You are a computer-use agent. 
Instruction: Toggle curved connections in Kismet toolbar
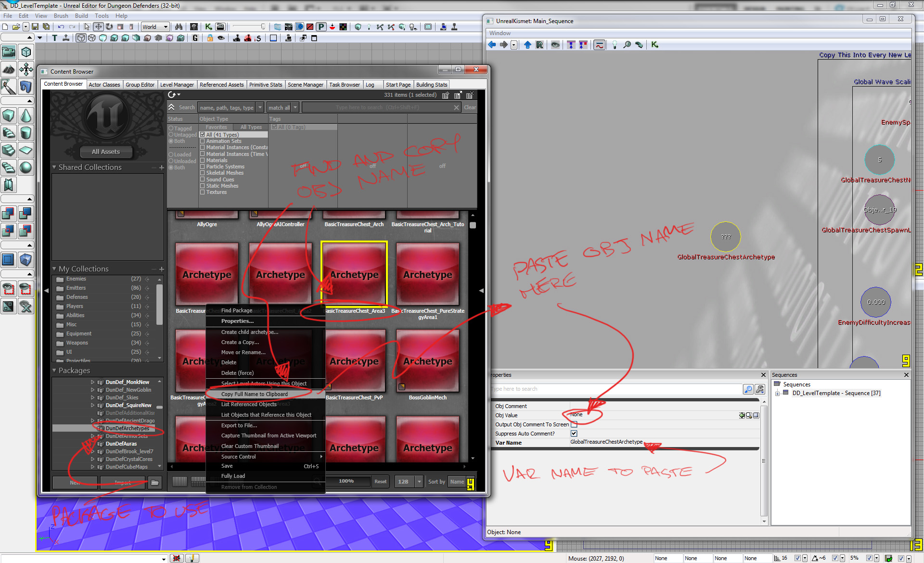coord(599,45)
